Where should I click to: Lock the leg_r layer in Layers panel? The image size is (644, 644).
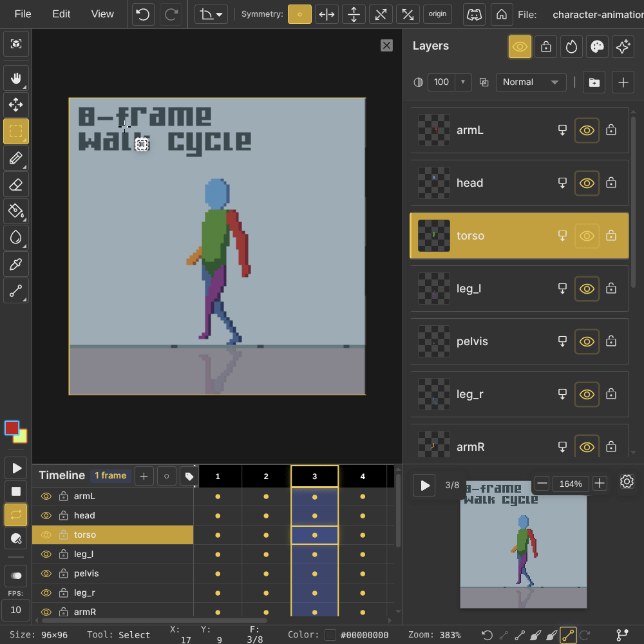611,394
